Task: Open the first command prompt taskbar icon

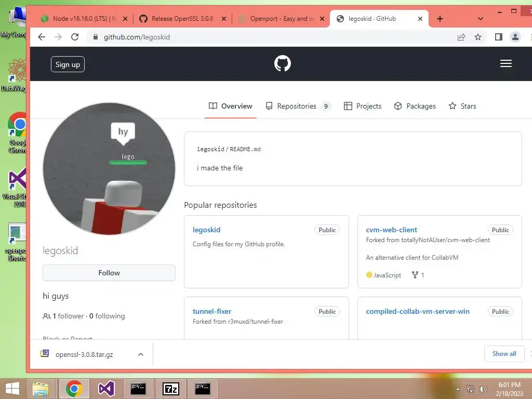Action: tap(138, 389)
